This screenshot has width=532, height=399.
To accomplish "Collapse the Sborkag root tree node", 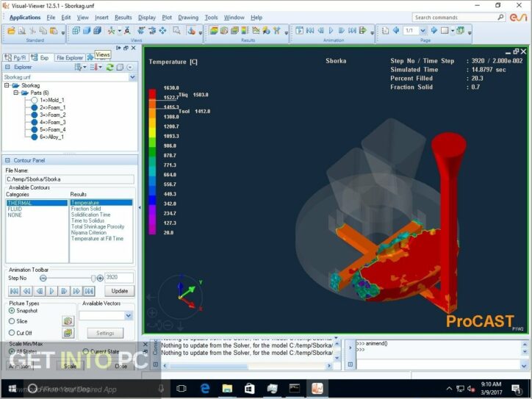I will pos(7,85).
